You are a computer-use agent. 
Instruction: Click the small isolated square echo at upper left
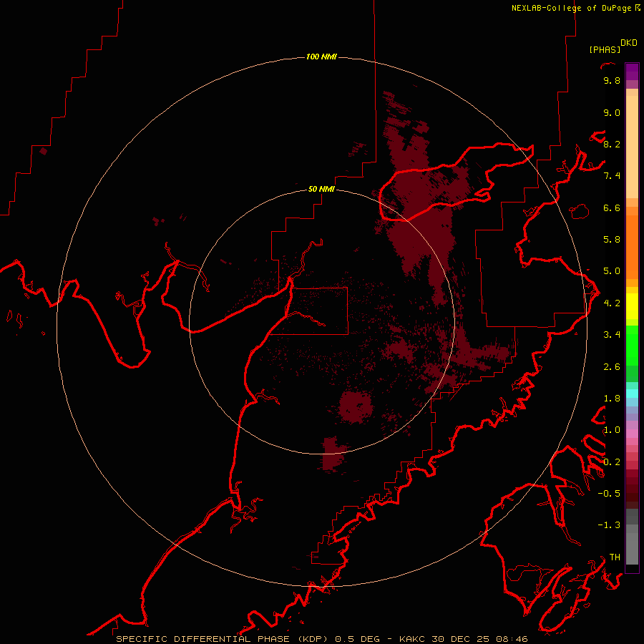click(44, 151)
